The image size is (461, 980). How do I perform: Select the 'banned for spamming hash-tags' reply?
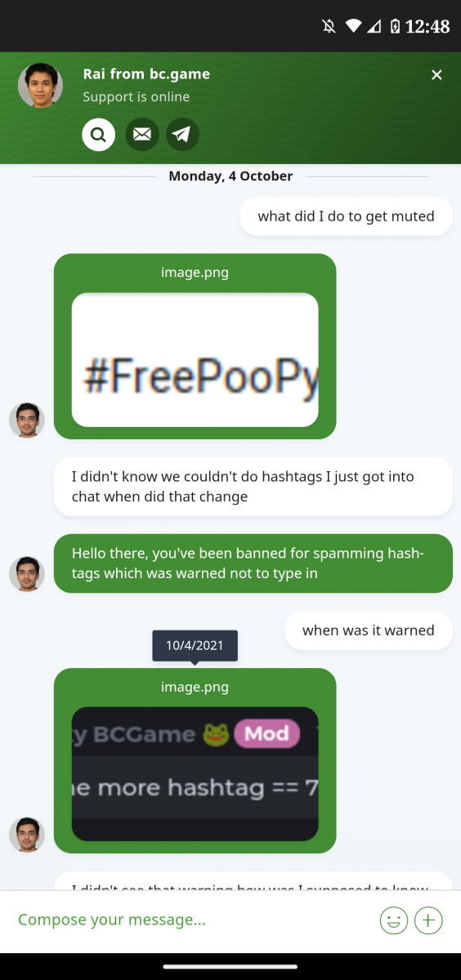tap(253, 563)
